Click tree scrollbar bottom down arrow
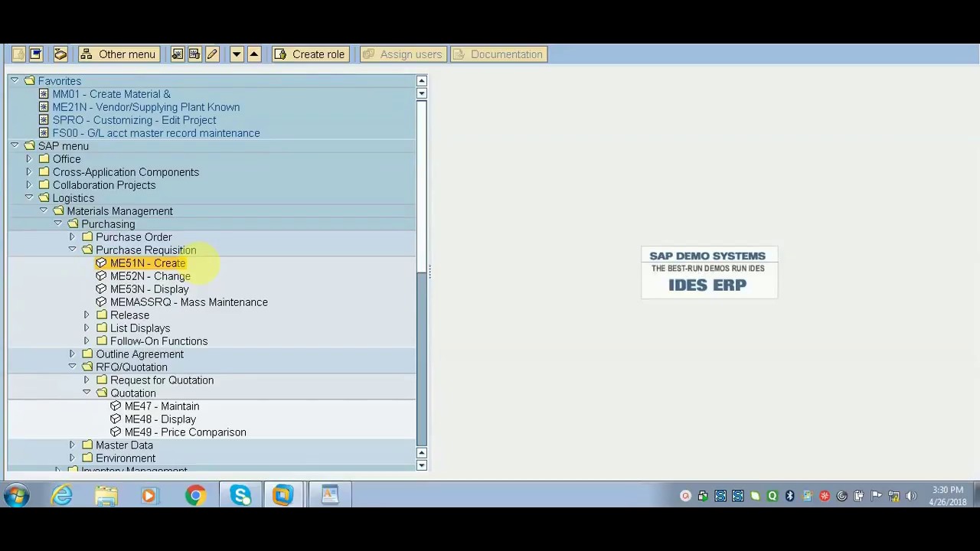Screen dimensions: 980x551 click(421, 465)
